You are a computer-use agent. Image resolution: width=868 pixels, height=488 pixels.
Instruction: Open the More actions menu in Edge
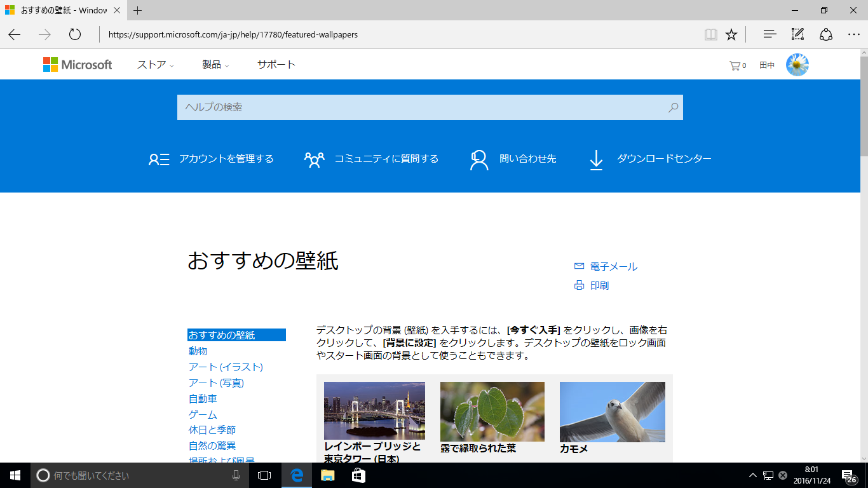click(854, 34)
